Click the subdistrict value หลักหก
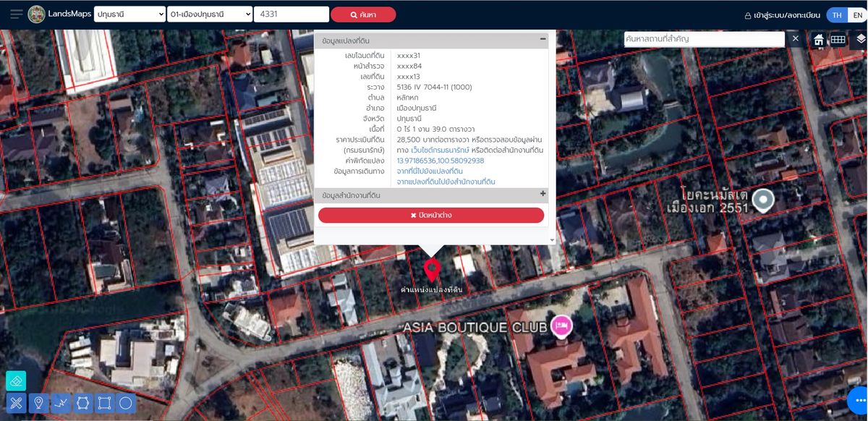The width and height of the screenshot is (868, 421). pyautogui.click(x=408, y=98)
